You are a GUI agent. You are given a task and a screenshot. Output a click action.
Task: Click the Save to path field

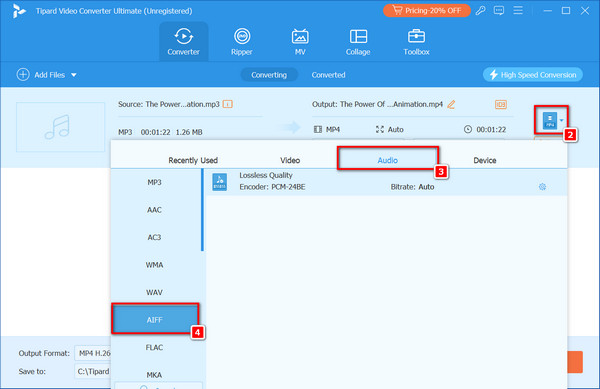coord(93,371)
